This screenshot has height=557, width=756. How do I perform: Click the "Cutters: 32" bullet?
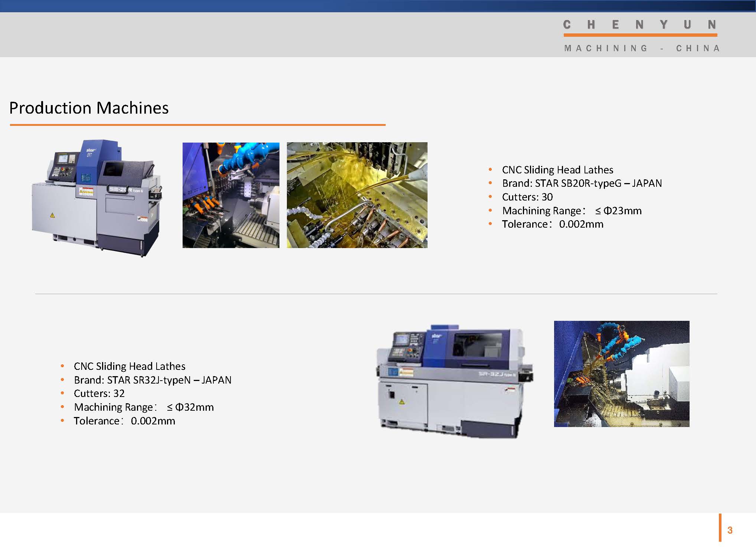tap(99, 394)
